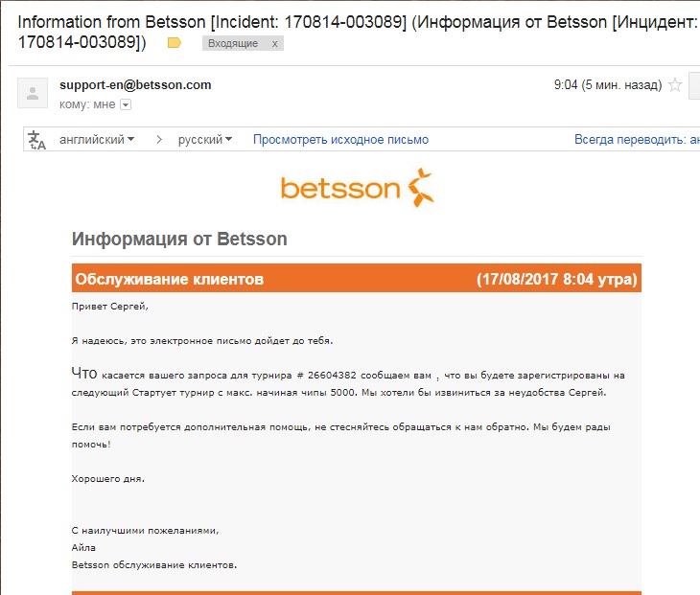This screenshot has height=595, width=700.
Task: Open source language английский dropdown
Action: 97,140
